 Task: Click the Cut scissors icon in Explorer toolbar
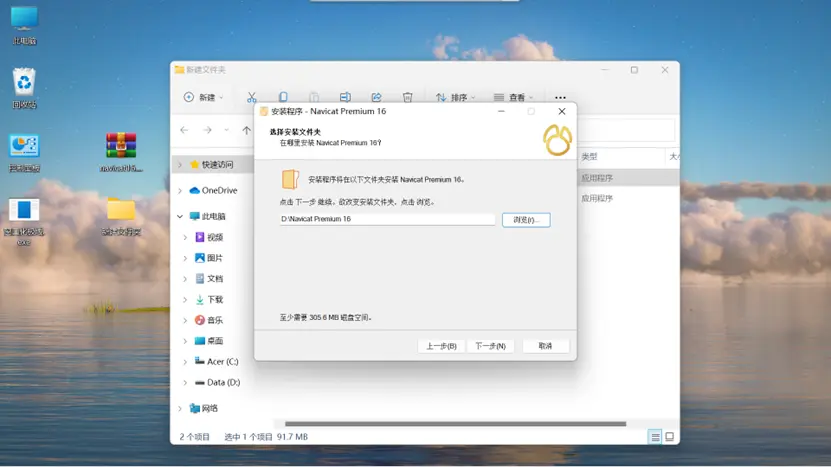tap(253, 97)
